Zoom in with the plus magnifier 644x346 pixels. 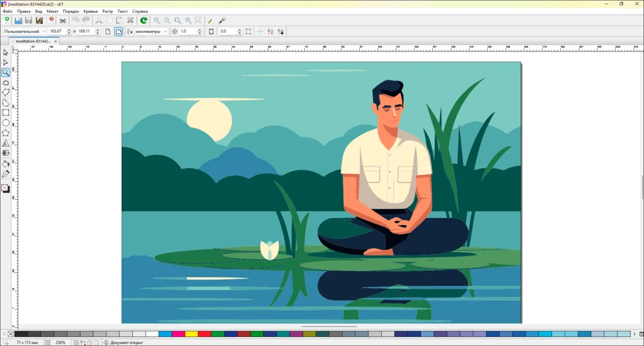pyautogui.click(x=156, y=20)
